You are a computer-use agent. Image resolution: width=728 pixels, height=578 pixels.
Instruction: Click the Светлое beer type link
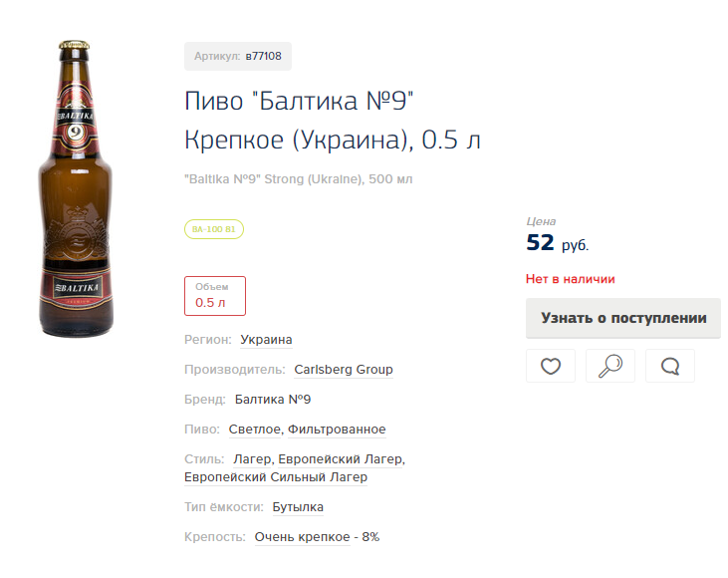coord(255,430)
